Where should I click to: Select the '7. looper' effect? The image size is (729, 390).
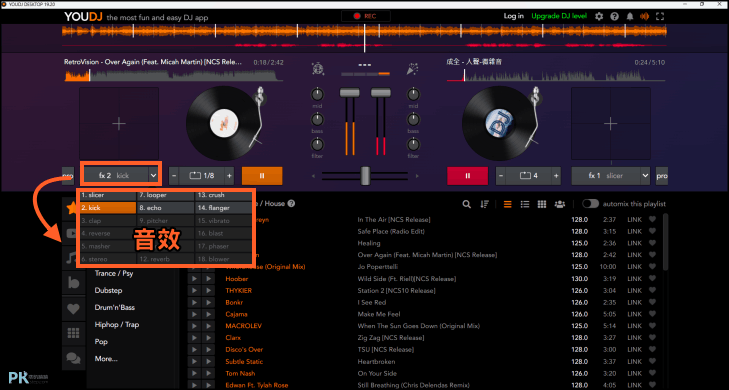click(x=166, y=195)
